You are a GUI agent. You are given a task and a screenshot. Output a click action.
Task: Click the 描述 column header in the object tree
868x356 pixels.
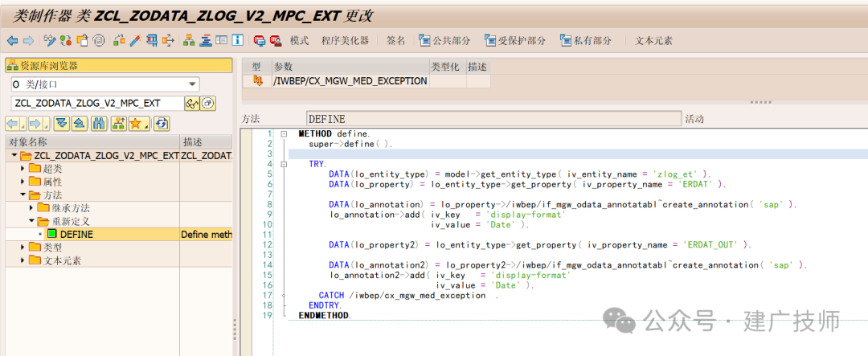point(207,141)
